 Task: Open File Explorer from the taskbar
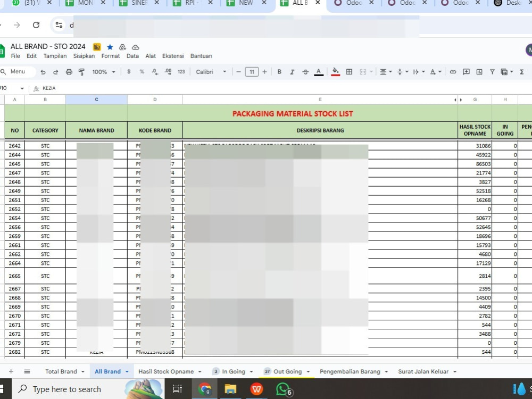point(230,389)
